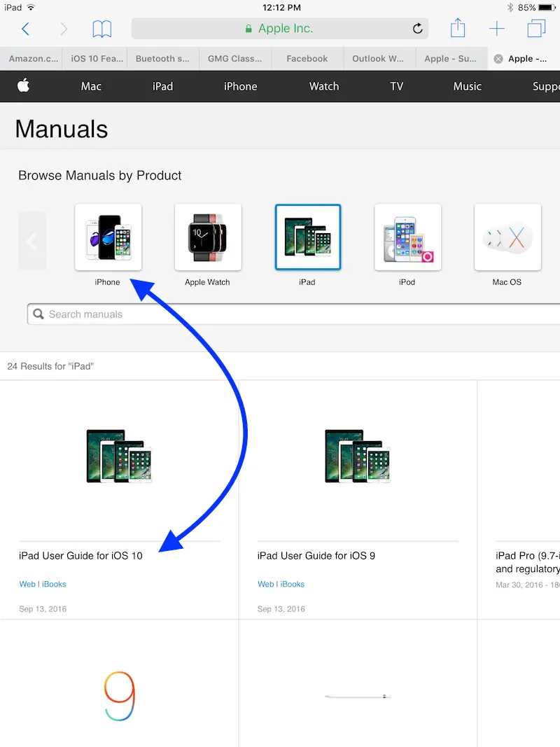The image size is (560, 747).
Task: Tap the Apple Inc. address bar
Action: 279,29
